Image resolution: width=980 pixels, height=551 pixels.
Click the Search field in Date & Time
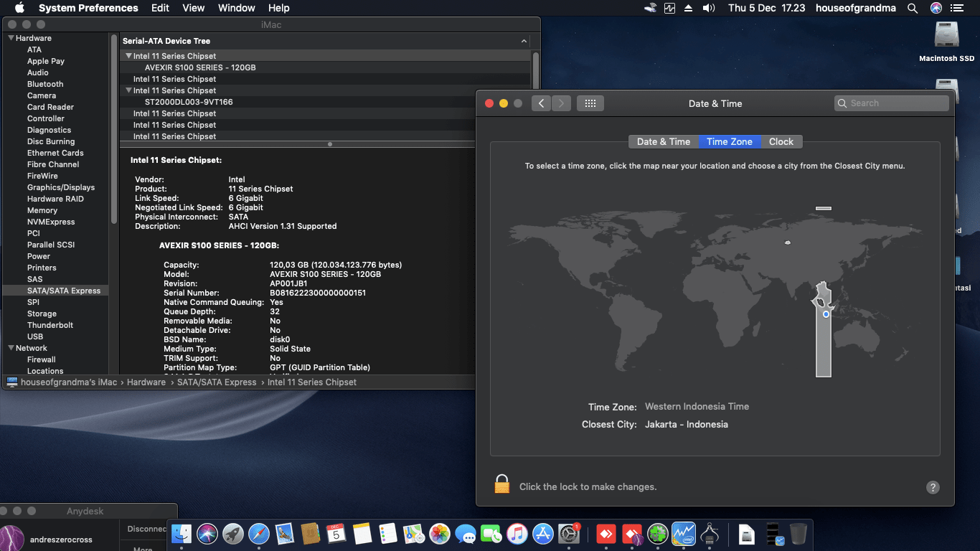point(891,103)
